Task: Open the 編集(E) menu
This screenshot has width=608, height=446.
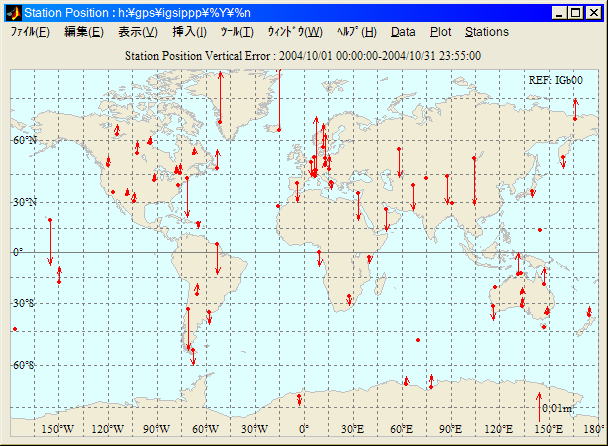Action: coord(83,32)
